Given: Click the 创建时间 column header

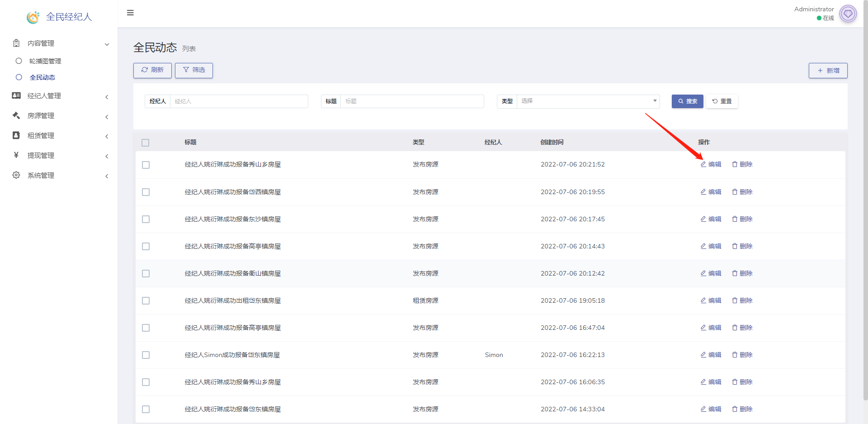Looking at the screenshot, I should coord(552,142).
